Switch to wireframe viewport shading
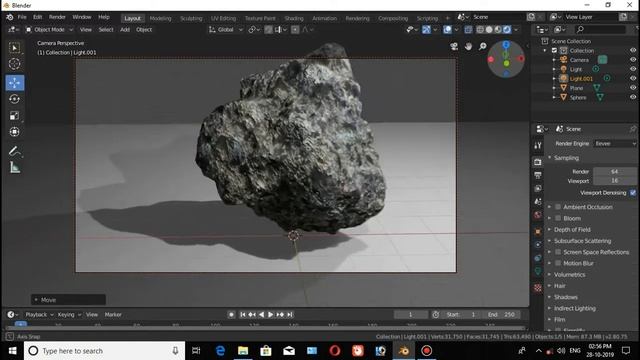 [480, 30]
